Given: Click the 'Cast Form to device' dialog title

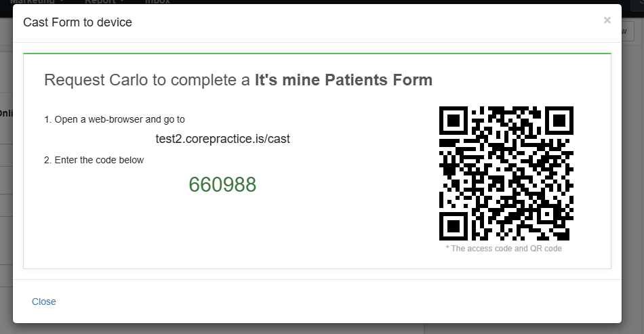Looking at the screenshot, I should (78, 22).
